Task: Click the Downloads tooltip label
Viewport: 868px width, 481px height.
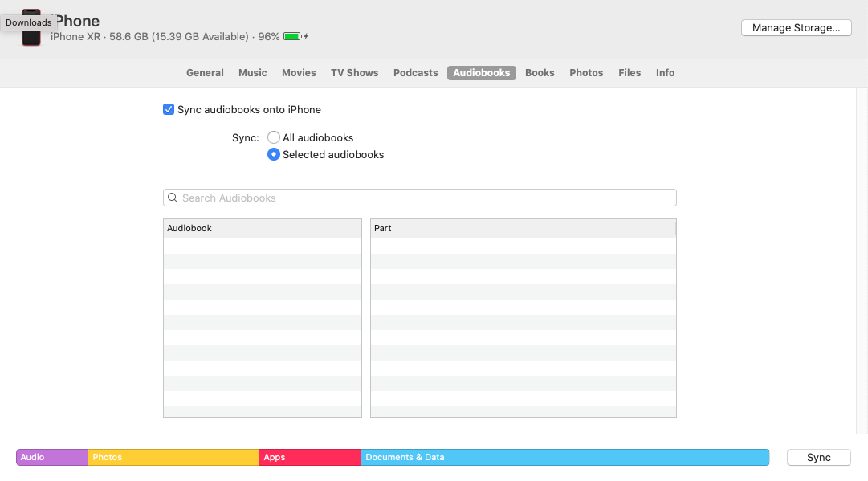Action: [29, 22]
